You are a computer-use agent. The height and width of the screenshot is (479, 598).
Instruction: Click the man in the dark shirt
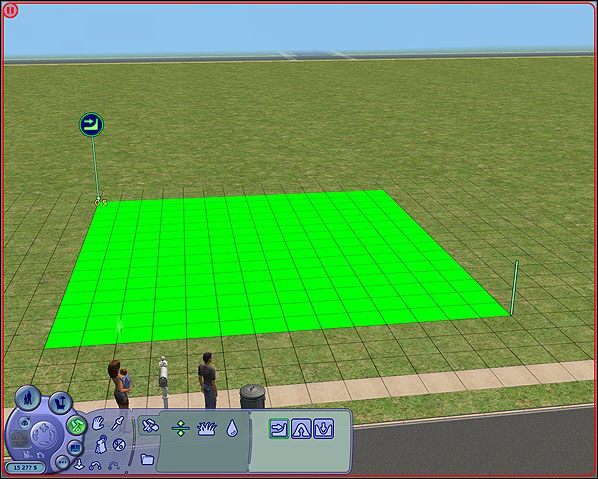[x=207, y=380]
